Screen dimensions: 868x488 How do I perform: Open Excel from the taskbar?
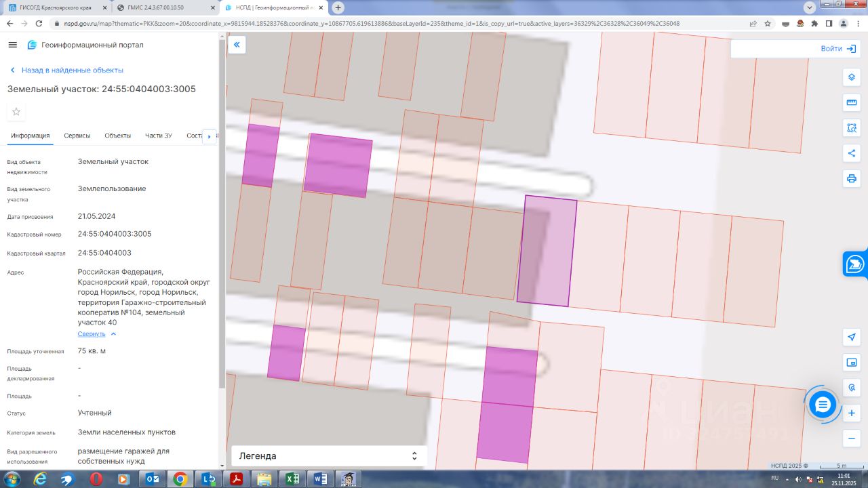(x=292, y=479)
